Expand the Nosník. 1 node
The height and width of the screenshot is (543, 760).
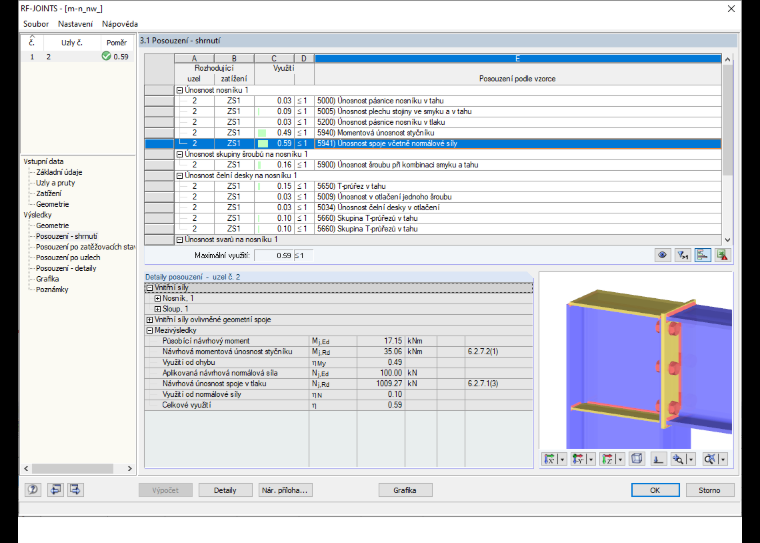click(158, 298)
